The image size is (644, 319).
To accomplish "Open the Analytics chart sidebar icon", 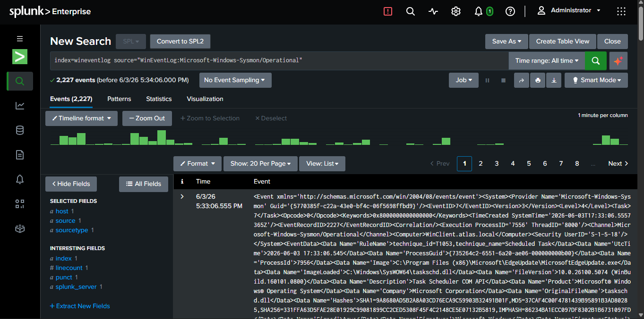I will coord(20,106).
